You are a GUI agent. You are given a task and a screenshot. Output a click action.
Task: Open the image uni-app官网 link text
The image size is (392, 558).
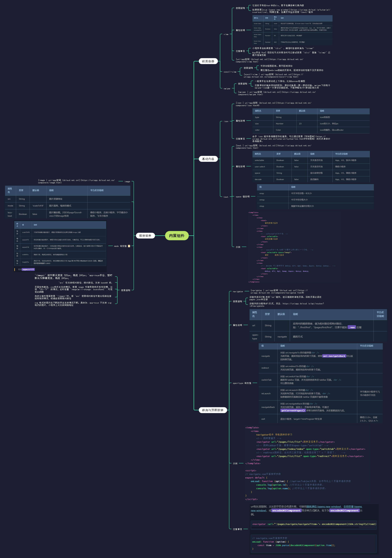coord(76,181)
